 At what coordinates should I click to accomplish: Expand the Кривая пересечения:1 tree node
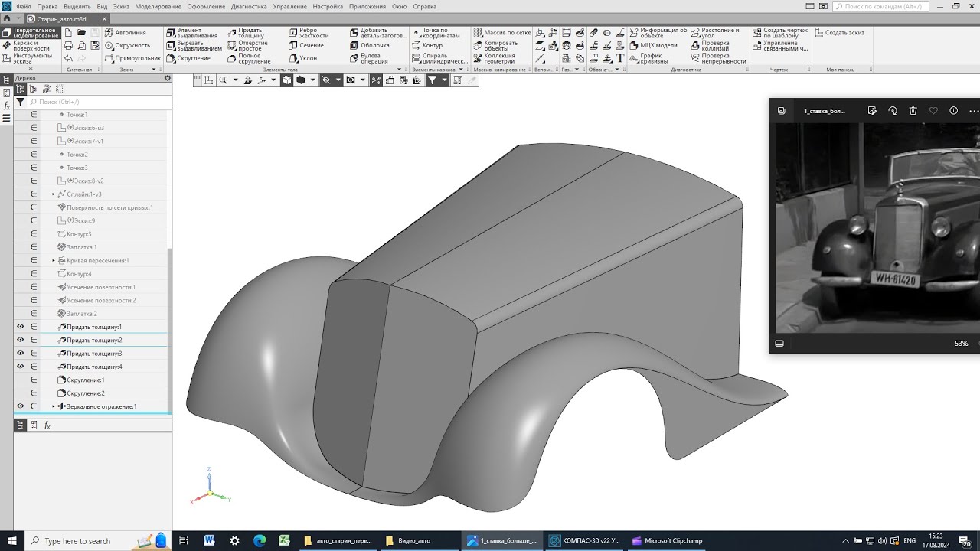54,261
